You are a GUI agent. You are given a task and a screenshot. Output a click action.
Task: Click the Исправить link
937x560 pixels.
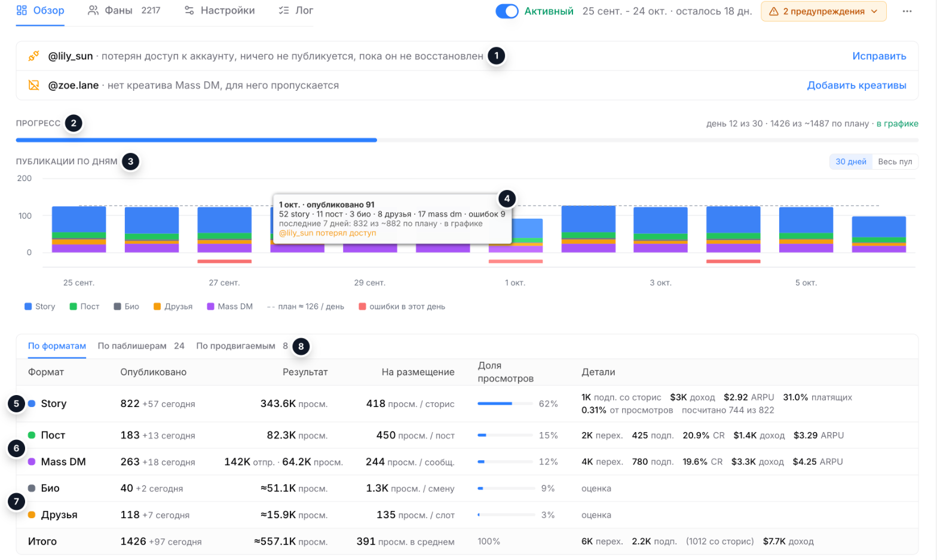click(x=879, y=56)
